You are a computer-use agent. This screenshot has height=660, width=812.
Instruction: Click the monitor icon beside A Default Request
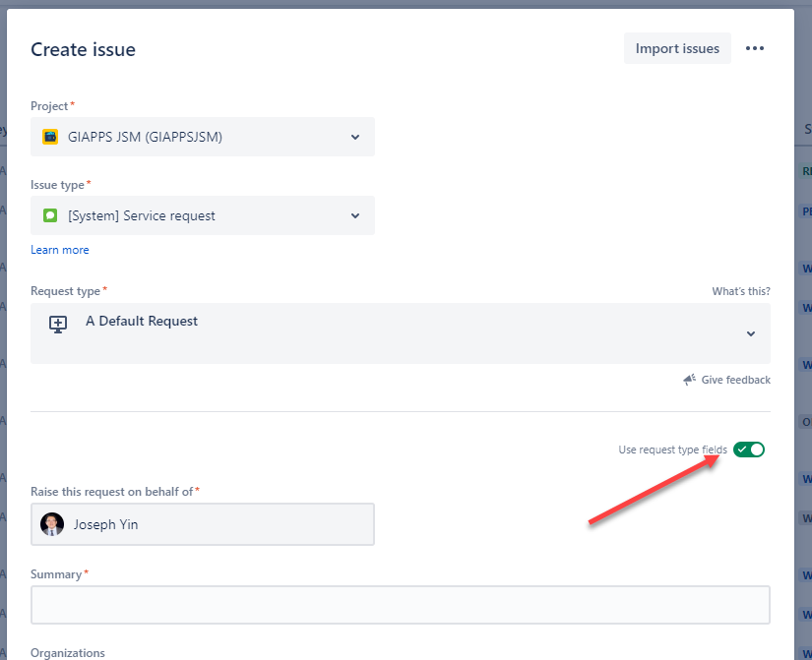[x=58, y=324]
